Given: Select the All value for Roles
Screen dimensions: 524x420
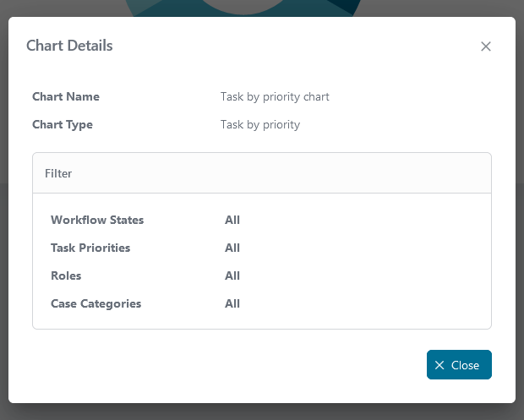Looking at the screenshot, I should point(232,275).
